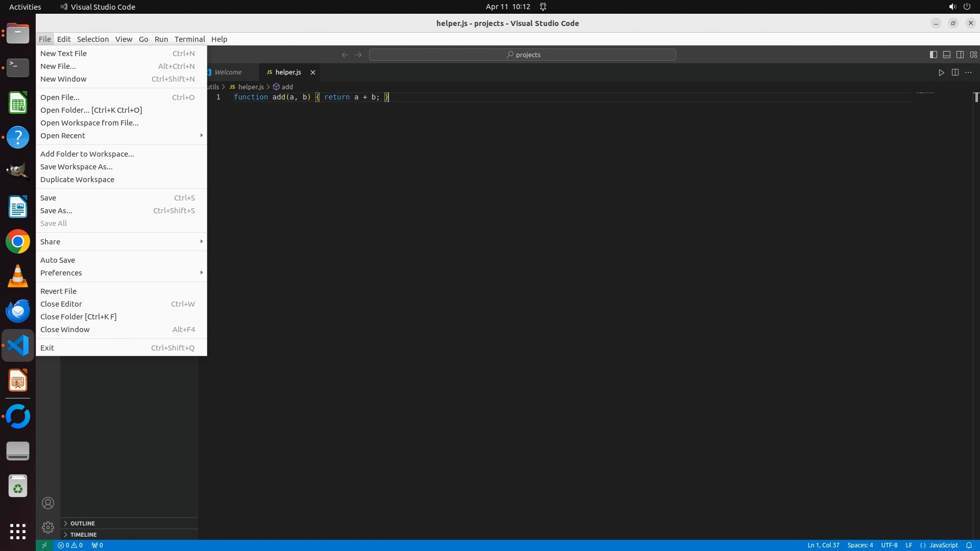
Task: Toggle the Primary Side Bar layout button
Action: pyautogui.click(x=933, y=55)
